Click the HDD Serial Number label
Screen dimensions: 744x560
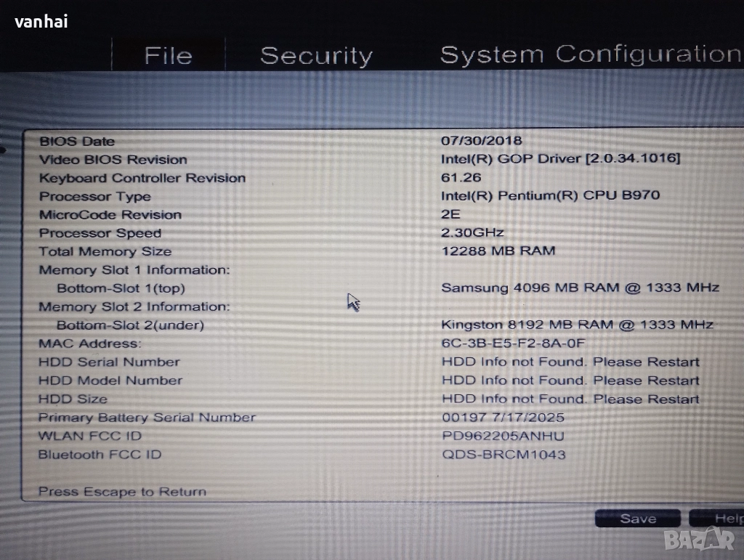click(x=109, y=362)
